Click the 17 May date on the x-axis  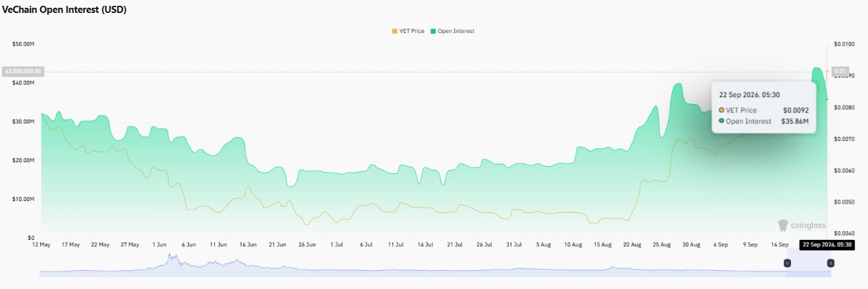pos(71,245)
